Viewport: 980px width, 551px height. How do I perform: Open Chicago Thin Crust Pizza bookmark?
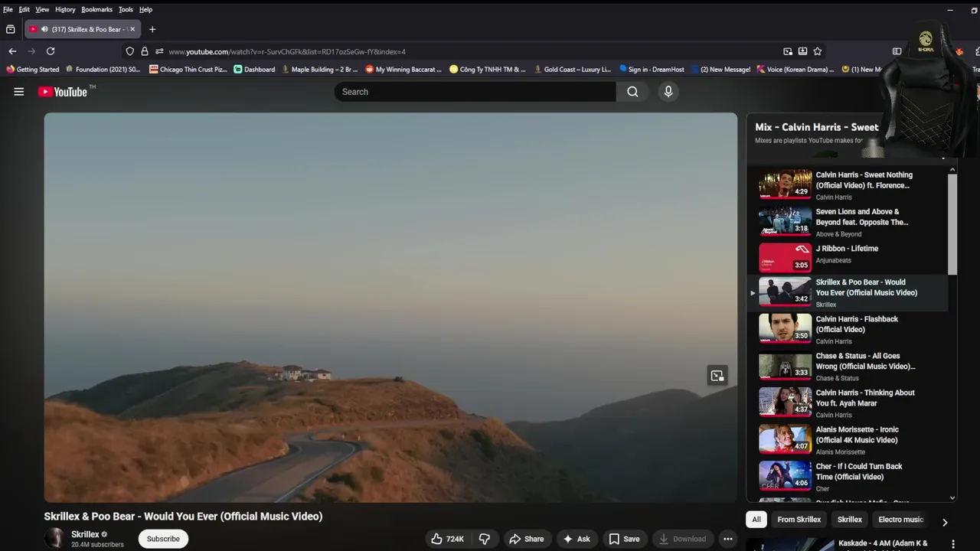point(188,69)
